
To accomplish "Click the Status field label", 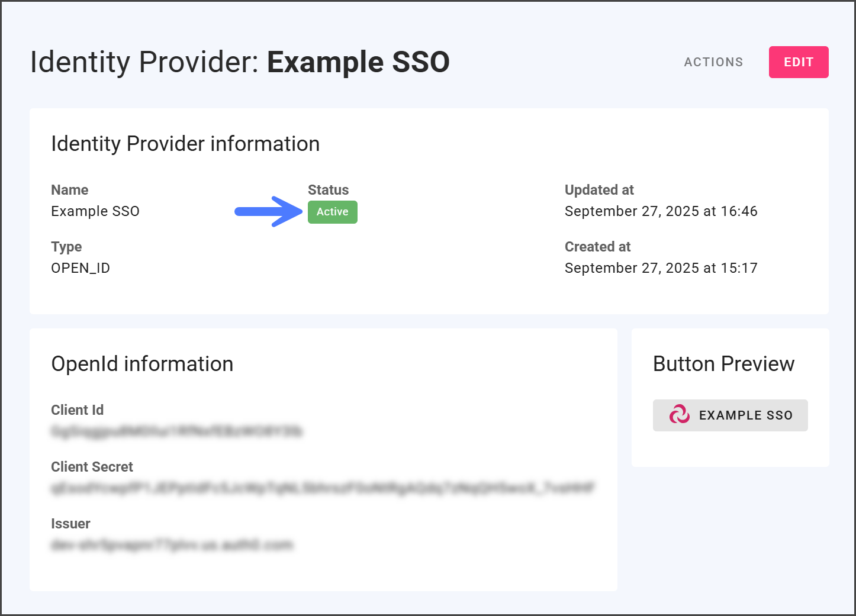I will [328, 190].
